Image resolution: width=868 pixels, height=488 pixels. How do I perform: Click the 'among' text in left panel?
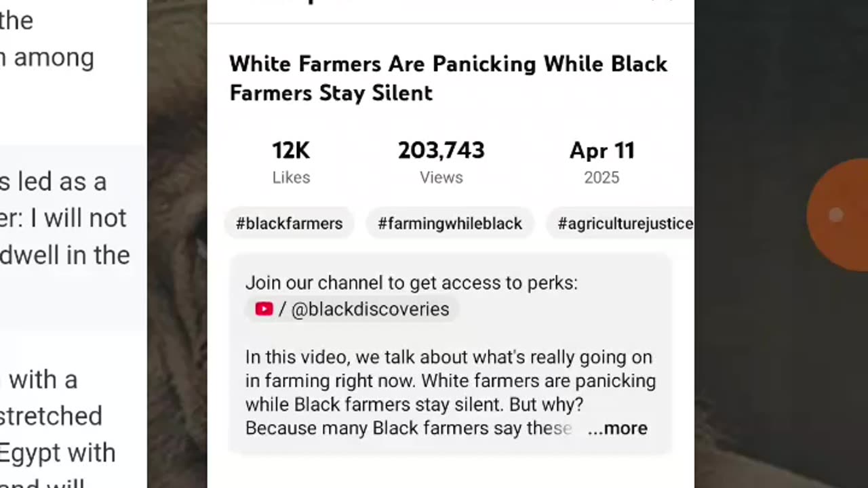[x=54, y=58]
